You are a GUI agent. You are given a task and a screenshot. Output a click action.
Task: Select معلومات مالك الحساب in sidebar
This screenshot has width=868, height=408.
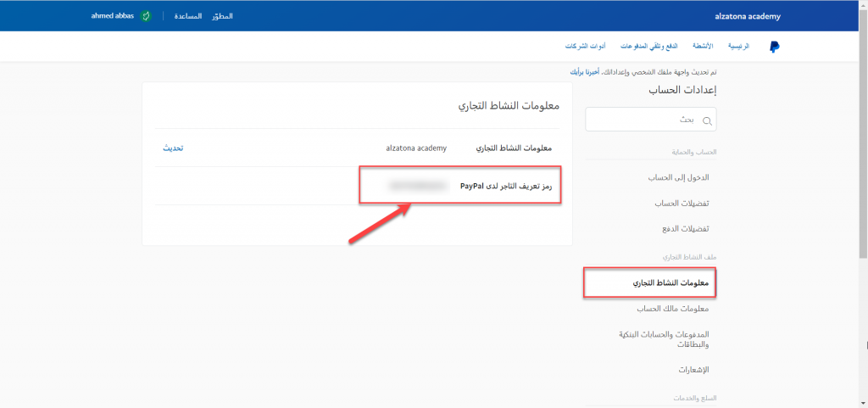[673, 309]
